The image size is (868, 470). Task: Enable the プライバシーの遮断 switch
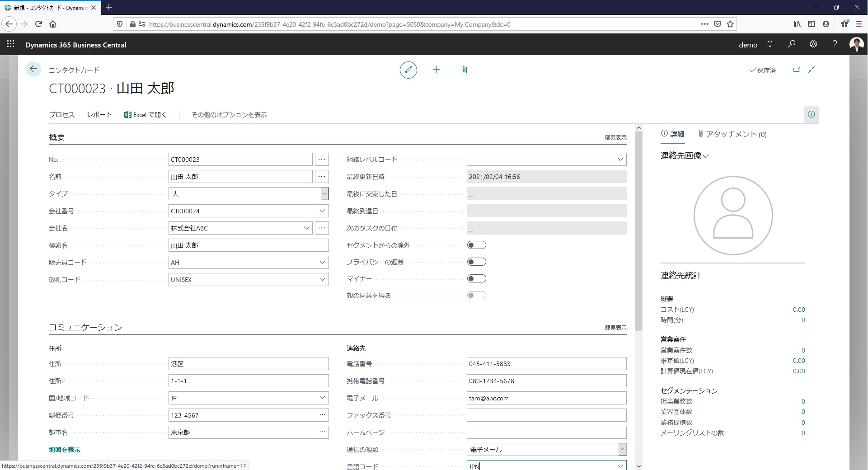click(476, 262)
